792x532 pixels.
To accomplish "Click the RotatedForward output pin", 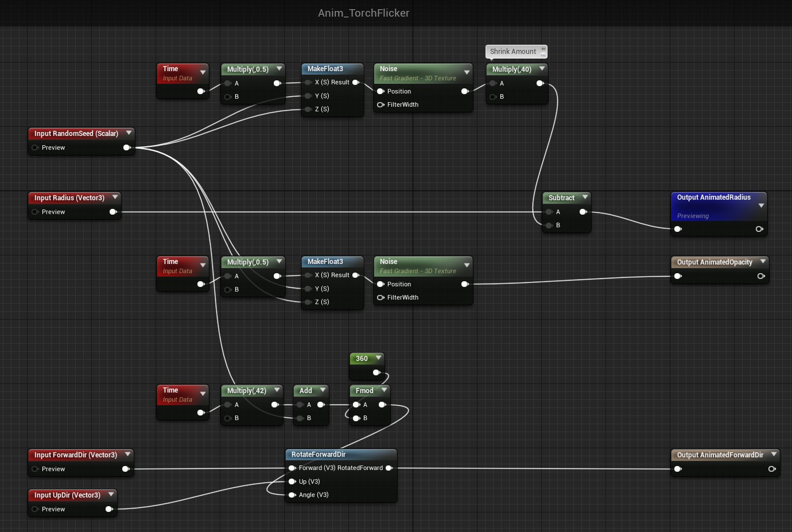I will point(389,468).
